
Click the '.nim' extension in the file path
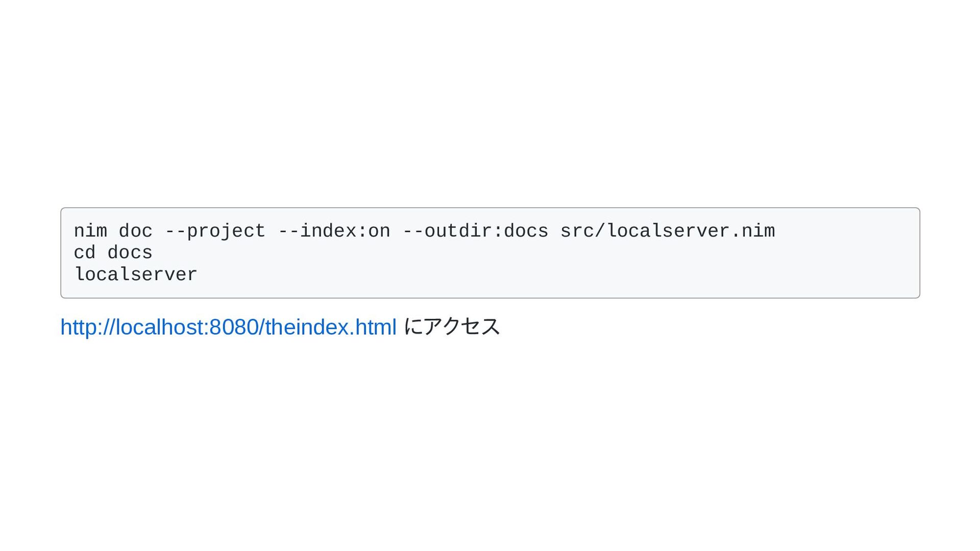[753, 231]
